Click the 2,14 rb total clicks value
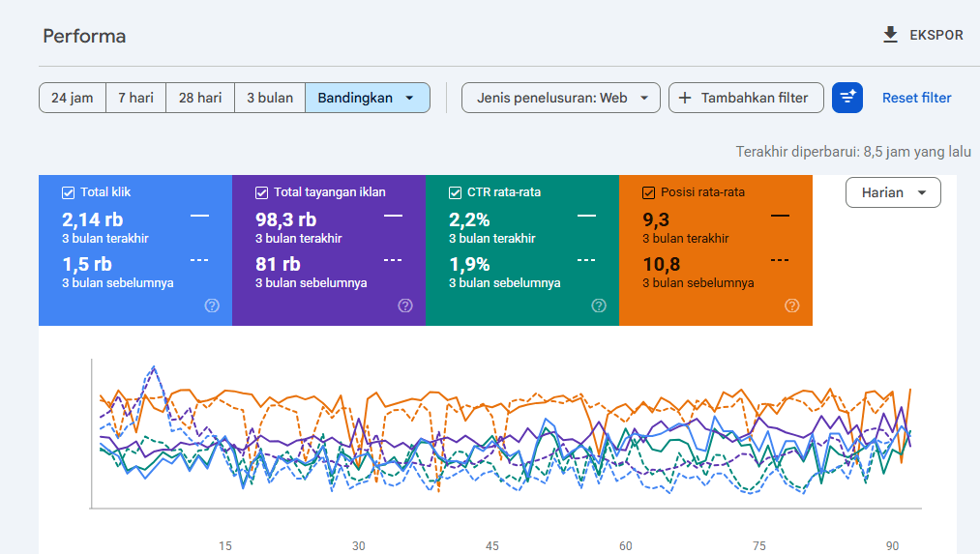The image size is (980, 554). pyautogui.click(x=93, y=219)
